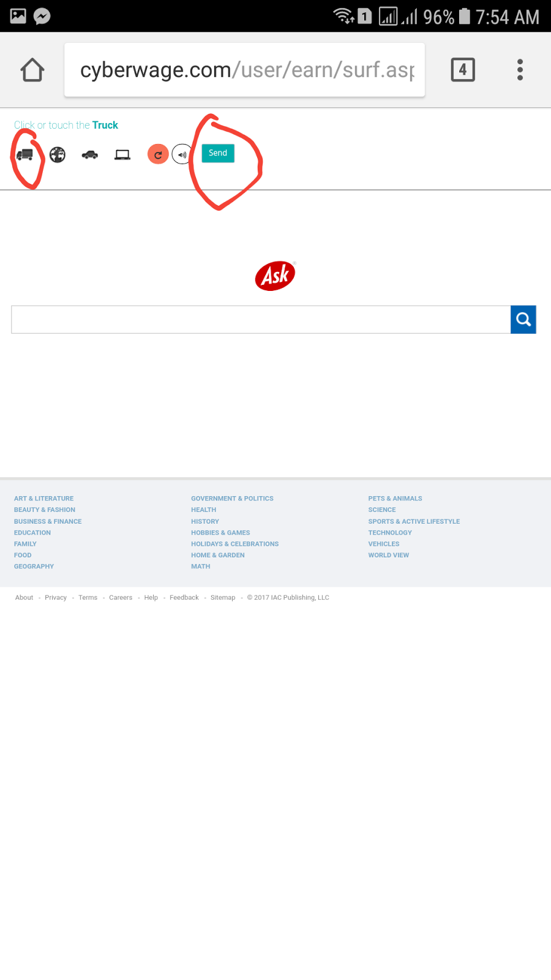Click the Sitemap footer link
This screenshot has width=551, height=980.
click(x=223, y=598)
